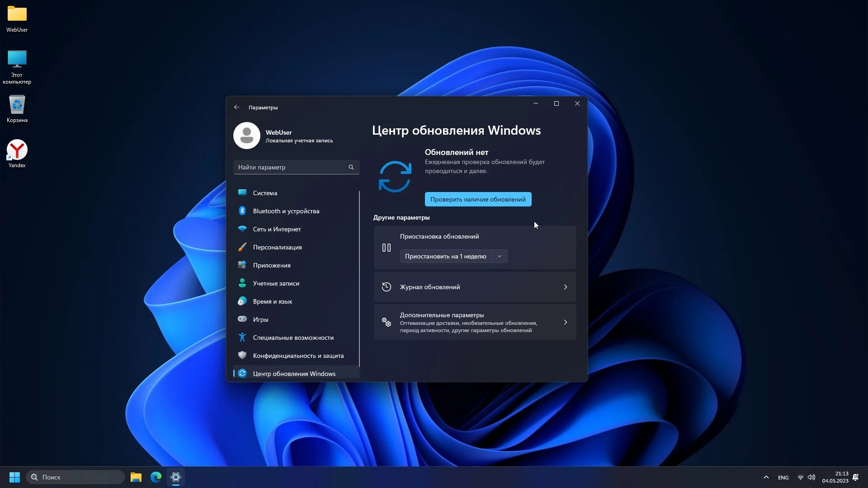Open the Персонализация section

[x=277, y=247]
